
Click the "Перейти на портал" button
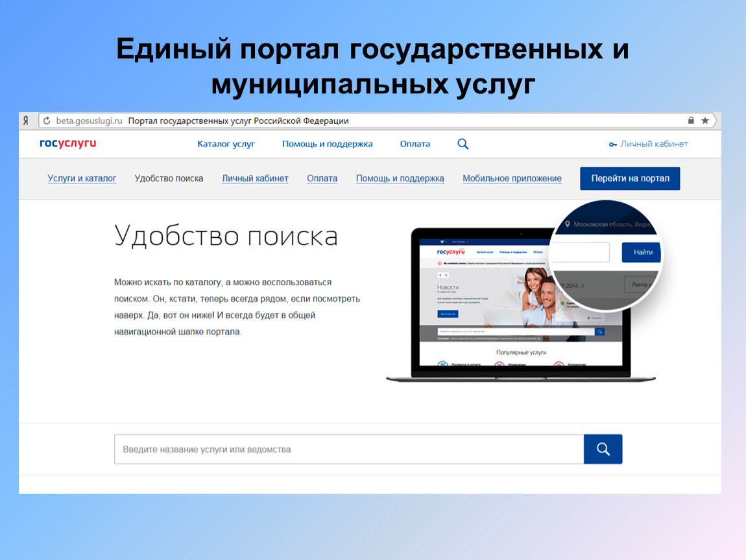[x=629, y=178]
